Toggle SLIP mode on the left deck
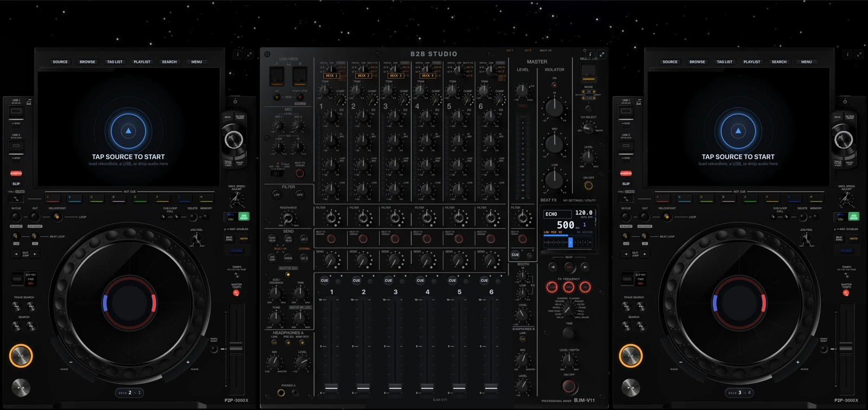 pyautogui.click(x=16, y=184)
